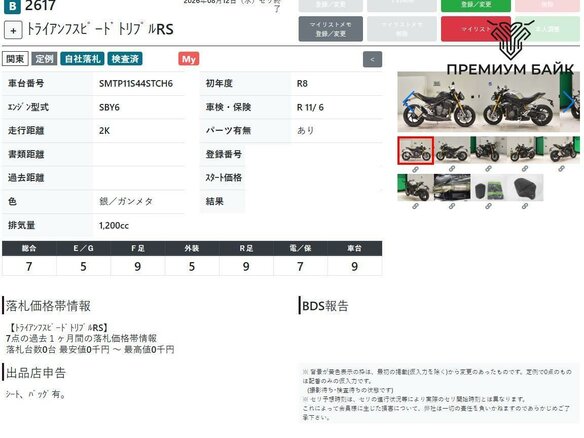This screenshot has width=584, height=438.
Task: Click the F足 score header
Action: (137, 248)
